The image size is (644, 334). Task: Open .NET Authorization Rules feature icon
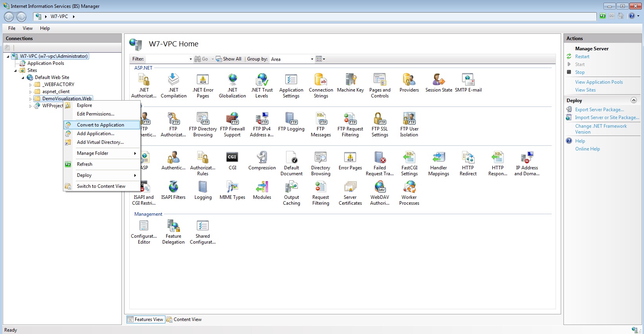[x=144, y=86]
